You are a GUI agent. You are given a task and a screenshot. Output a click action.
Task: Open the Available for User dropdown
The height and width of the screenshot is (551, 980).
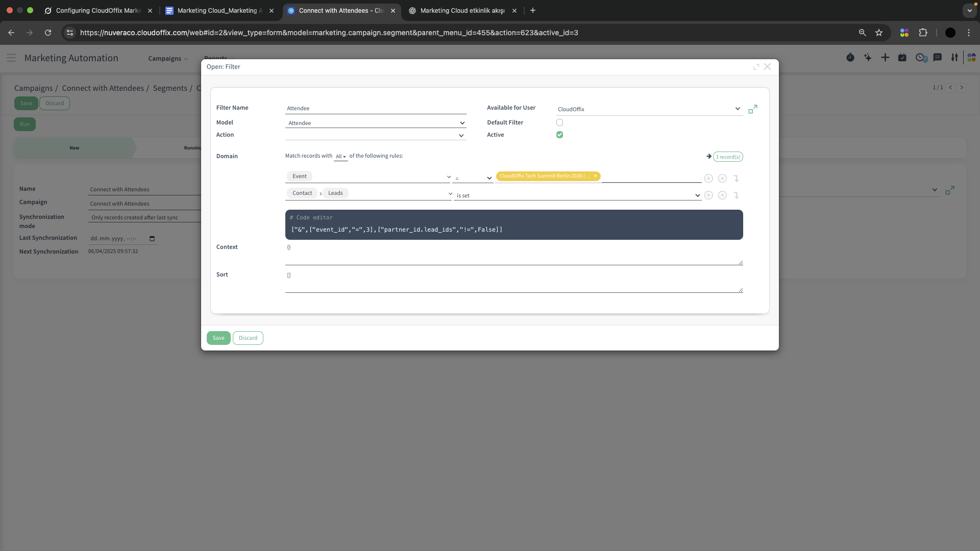(649, 109)
